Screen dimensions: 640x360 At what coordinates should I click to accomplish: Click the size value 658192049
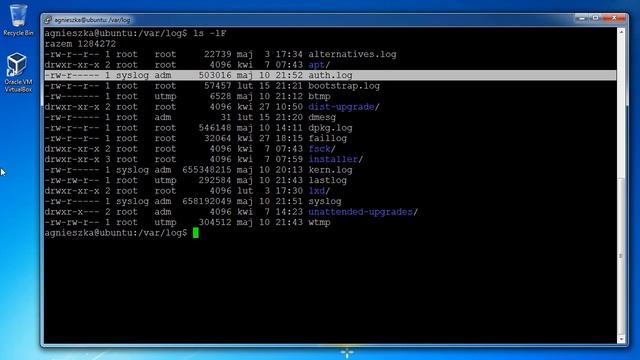coord(207,201)
